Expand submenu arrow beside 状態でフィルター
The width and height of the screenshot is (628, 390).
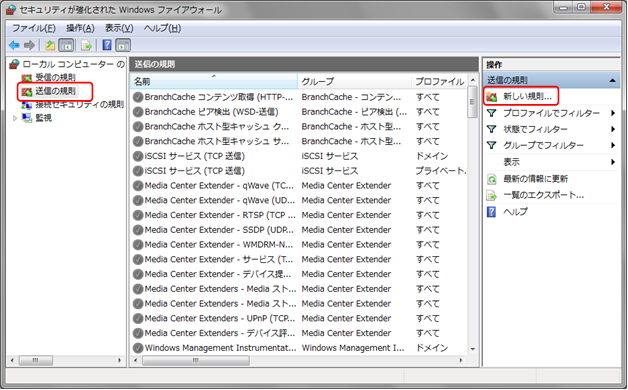pos(612,129)
